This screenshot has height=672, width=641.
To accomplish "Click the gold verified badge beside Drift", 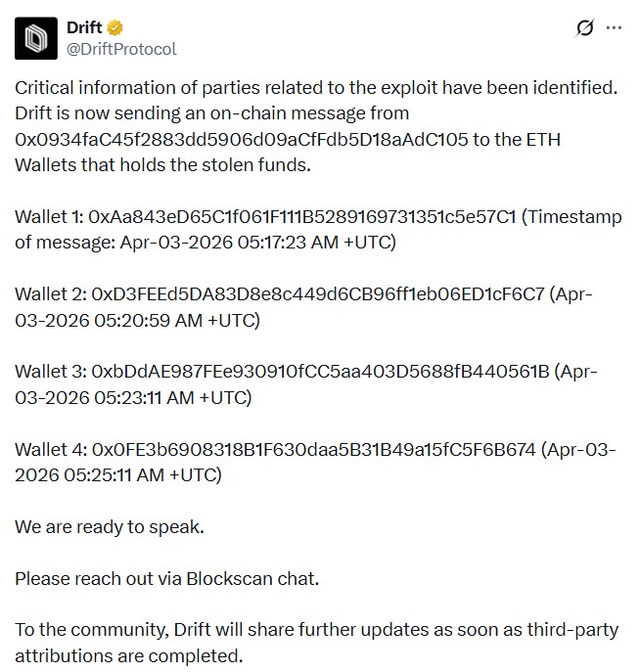I will pos(116,27).
